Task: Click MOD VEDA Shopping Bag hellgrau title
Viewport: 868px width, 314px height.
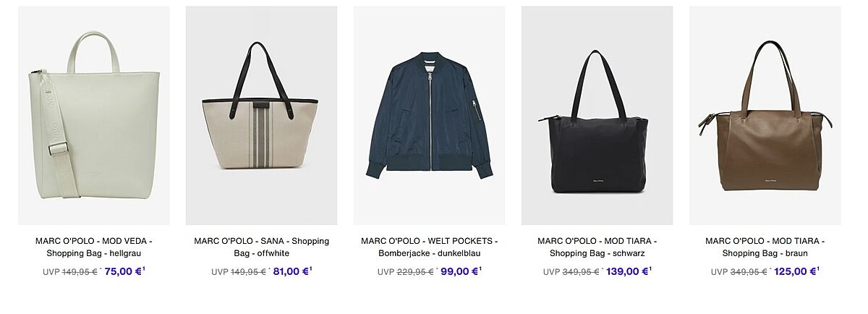Action: (x=94, y=247)
